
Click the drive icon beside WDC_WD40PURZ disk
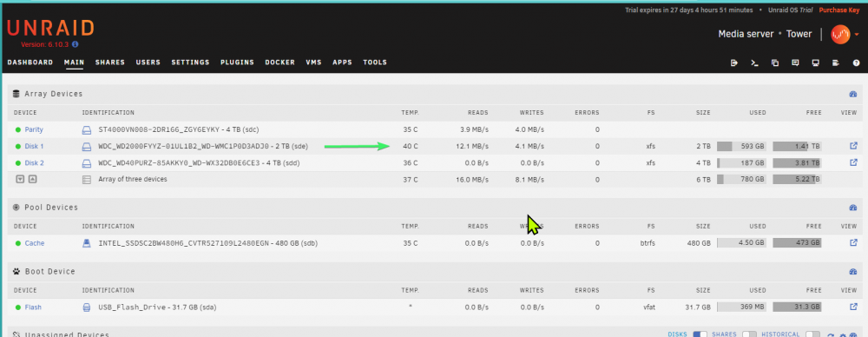pyautogui.click(x=86, y=163)
